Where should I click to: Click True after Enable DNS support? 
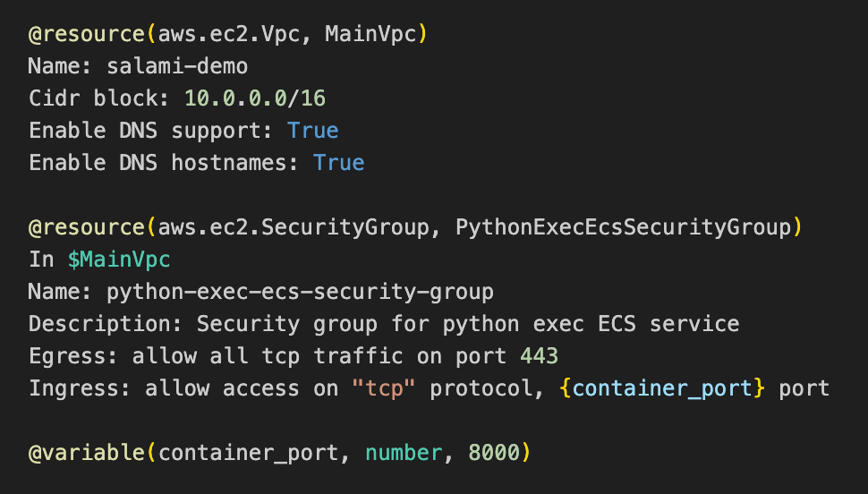tap(313, 131)
